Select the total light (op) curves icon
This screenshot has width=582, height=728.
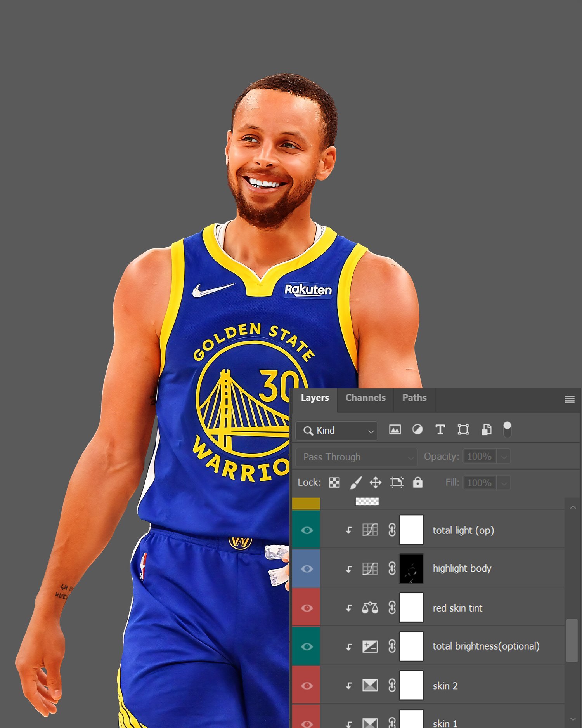[370, 530]
